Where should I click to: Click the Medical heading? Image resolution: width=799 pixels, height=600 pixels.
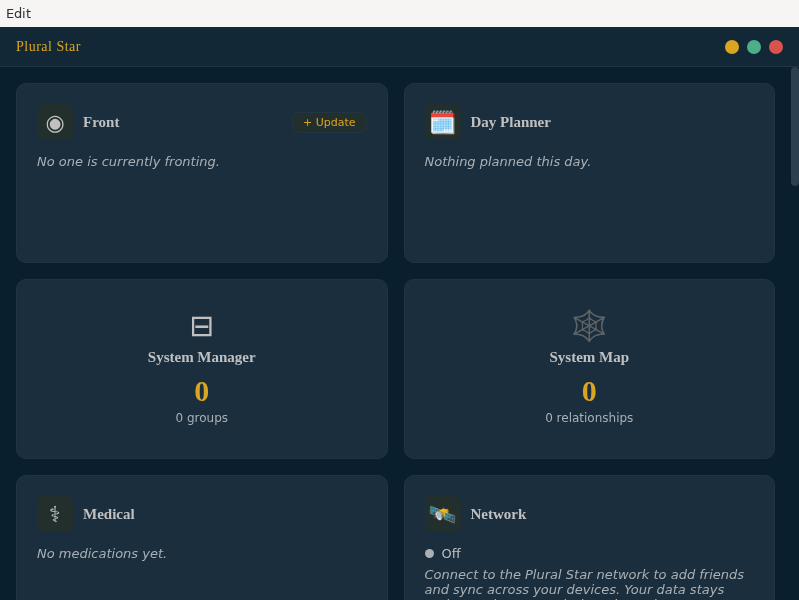point(109,514)
